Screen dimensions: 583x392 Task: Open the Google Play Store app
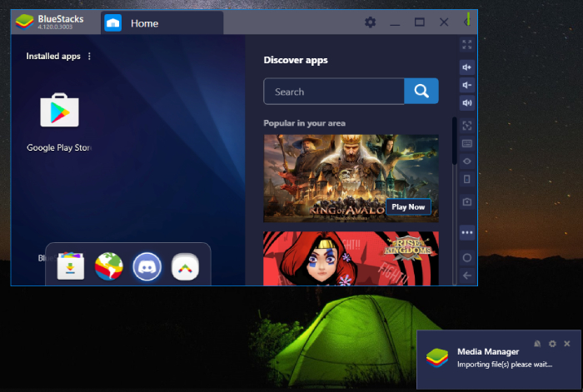tap(59, 111)
